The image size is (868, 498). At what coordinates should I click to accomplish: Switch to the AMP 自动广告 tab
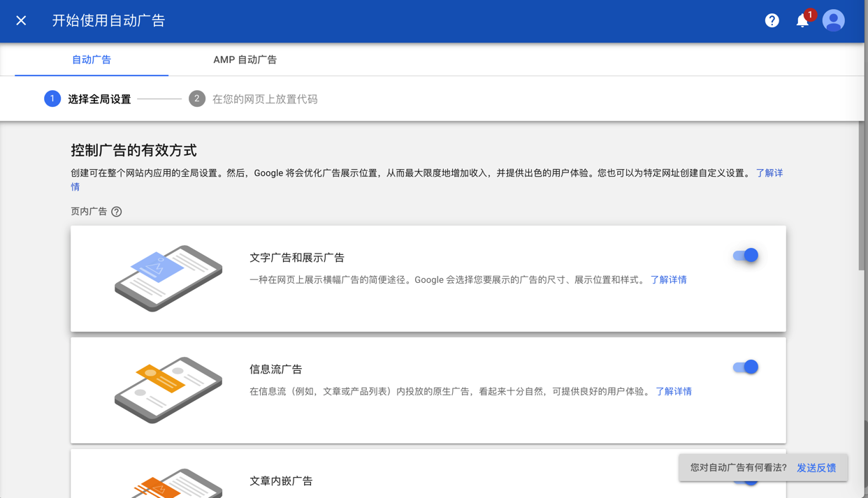pyautogui.click(x=245, y=59)
